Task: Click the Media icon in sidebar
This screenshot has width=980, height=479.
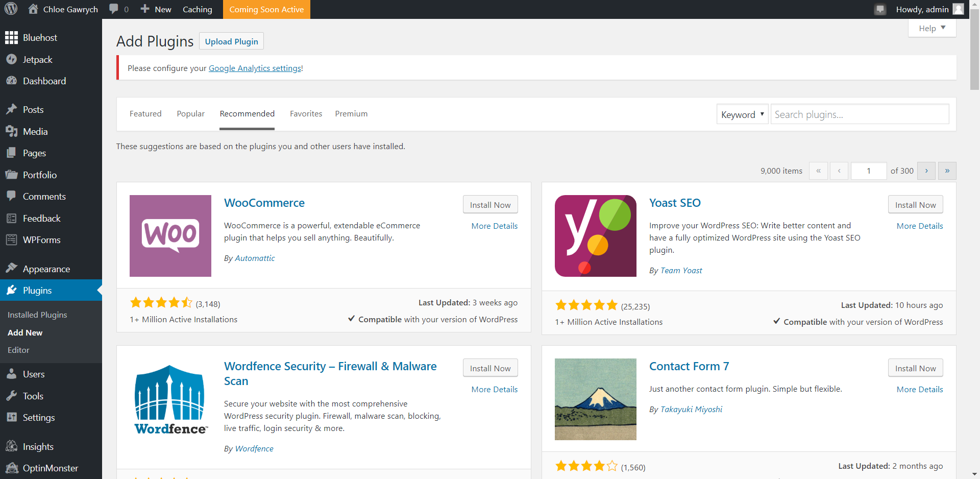Action: pyautogui.click(x=11, y=131)
